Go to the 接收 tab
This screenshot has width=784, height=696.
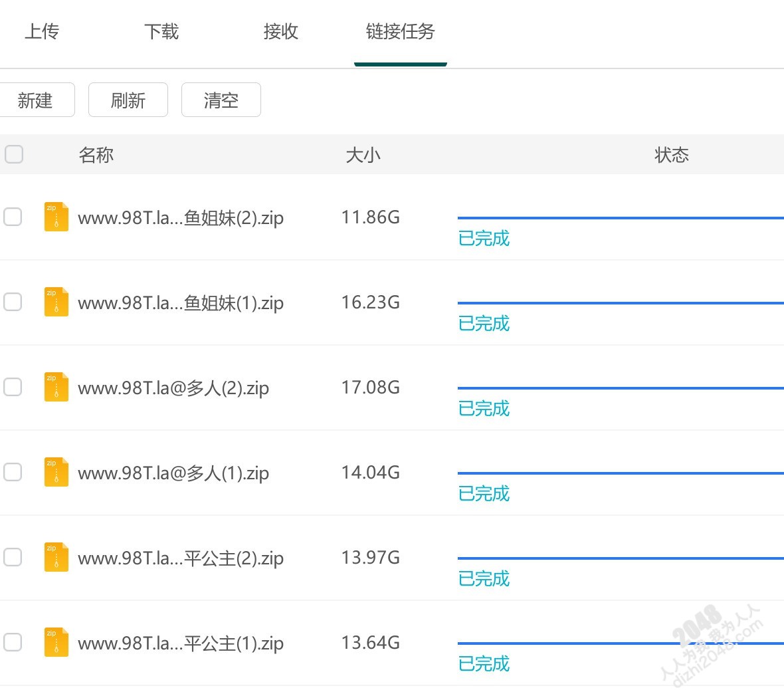click(x=281, y=31)
